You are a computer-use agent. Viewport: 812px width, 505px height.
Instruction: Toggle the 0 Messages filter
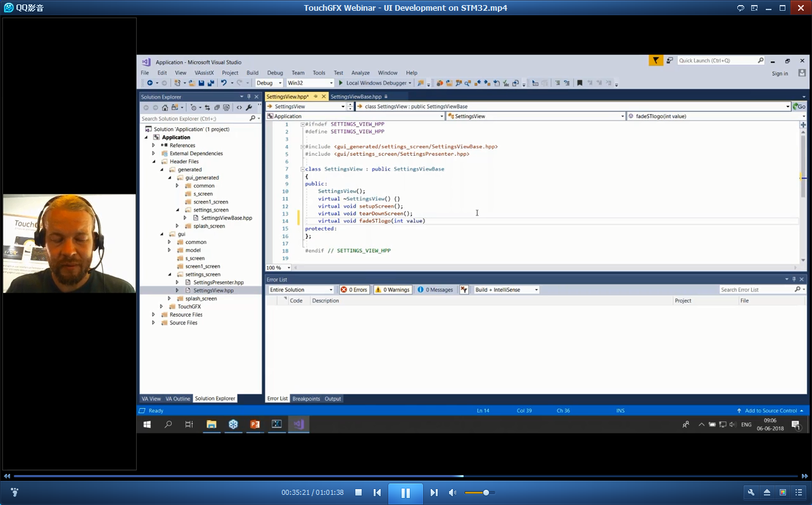click(436, 290)
